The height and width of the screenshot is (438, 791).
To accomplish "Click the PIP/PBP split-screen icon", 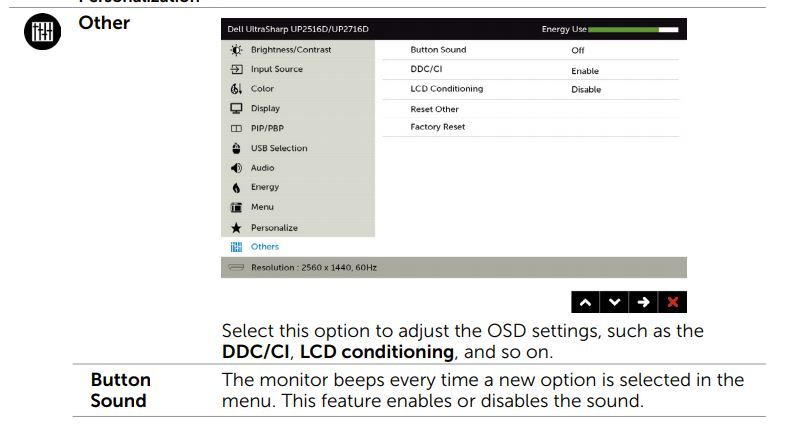I will [x=236, y=128].
